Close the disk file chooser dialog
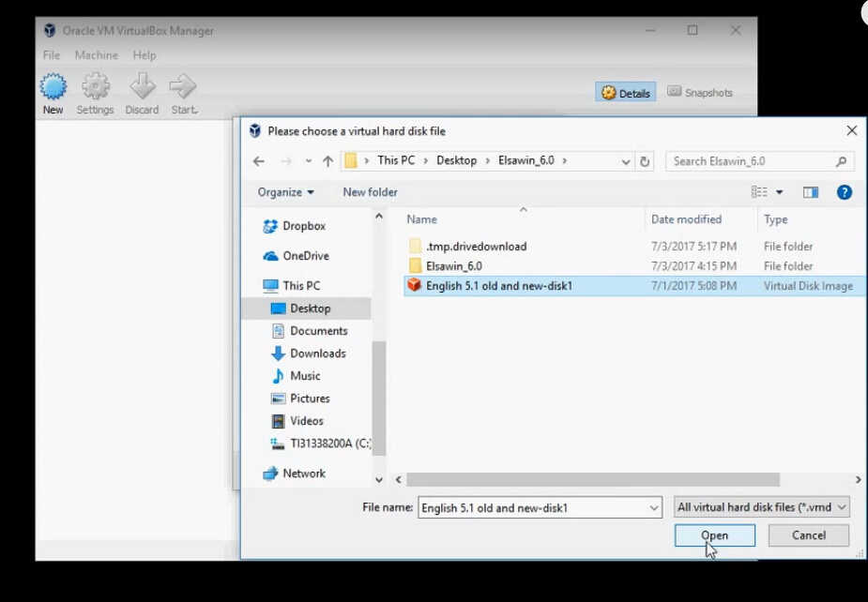Screen dimensions: 868x602 point(851,130)
